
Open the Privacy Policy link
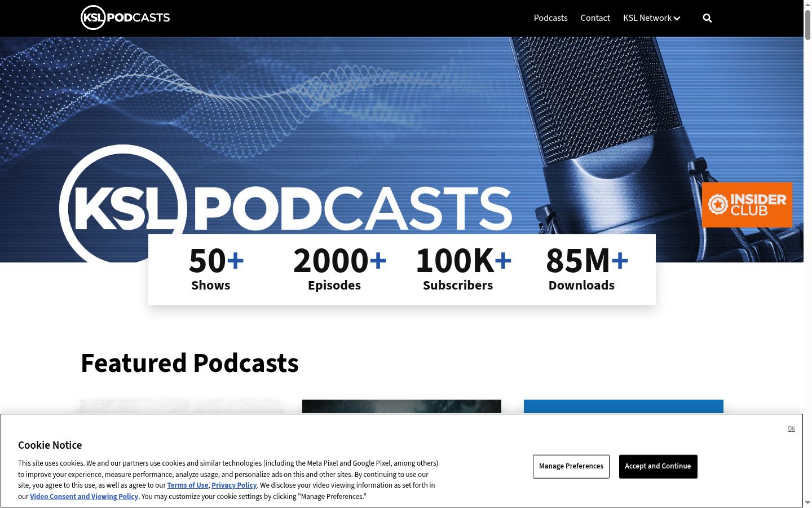pos(234,485)
